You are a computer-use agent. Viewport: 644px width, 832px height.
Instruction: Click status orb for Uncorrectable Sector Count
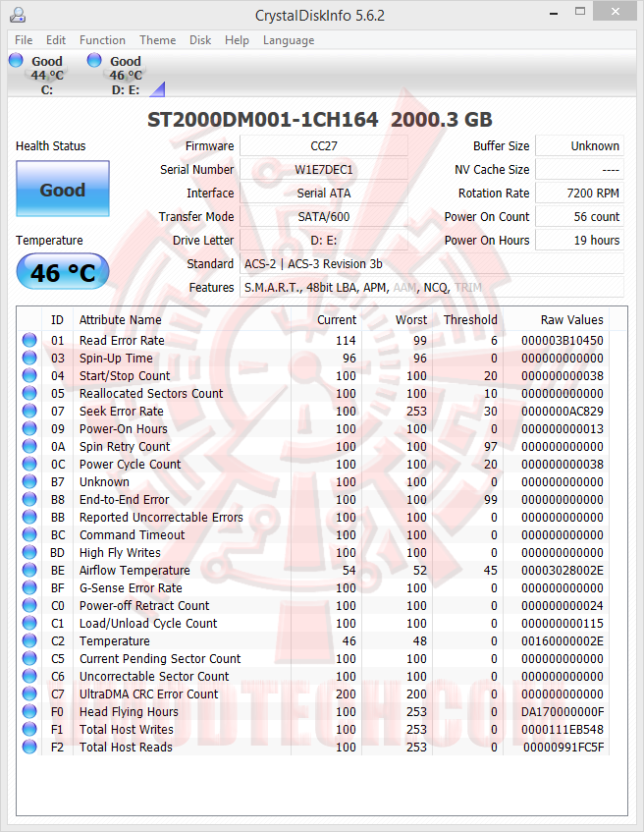(x=29, y=676)
